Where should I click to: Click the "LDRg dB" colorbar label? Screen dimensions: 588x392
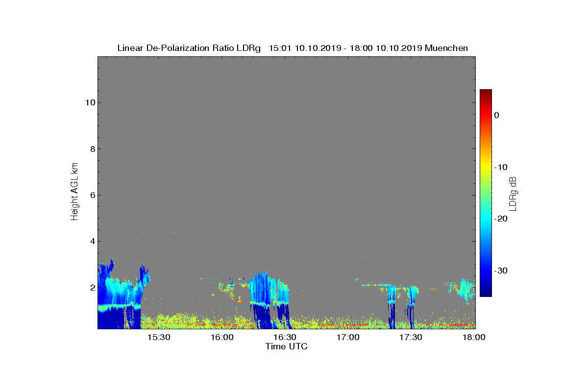click(x=513, y=193)
